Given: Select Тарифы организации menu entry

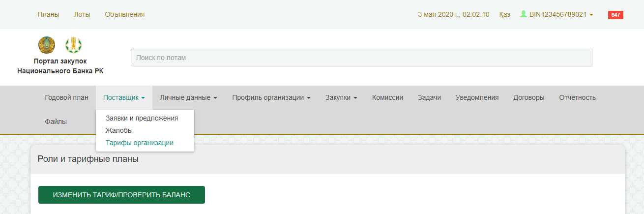Looking at the screenshot, I should [140, 143].
